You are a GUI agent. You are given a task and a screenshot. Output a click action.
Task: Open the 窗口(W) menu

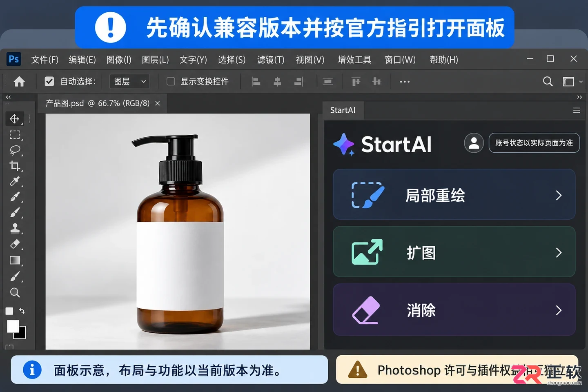coord(400,60)
